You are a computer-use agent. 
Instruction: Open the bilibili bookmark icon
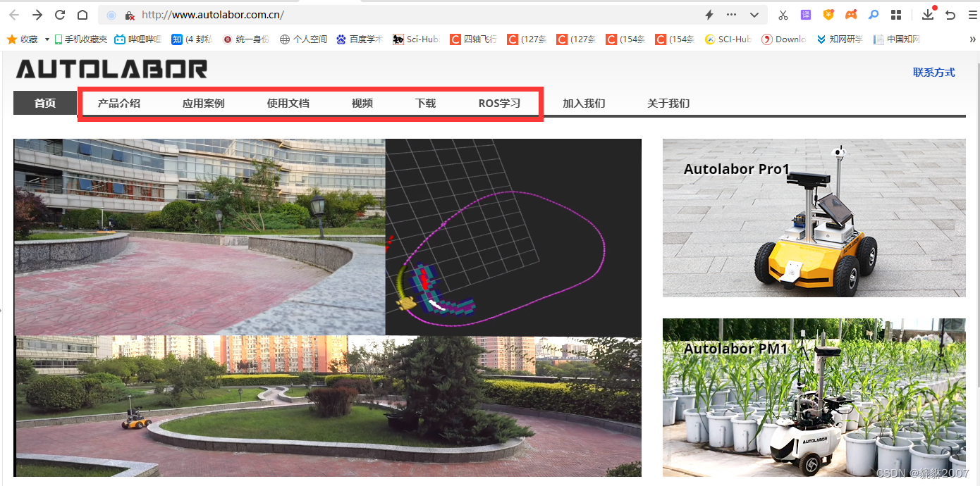click(x=119, y=39)
